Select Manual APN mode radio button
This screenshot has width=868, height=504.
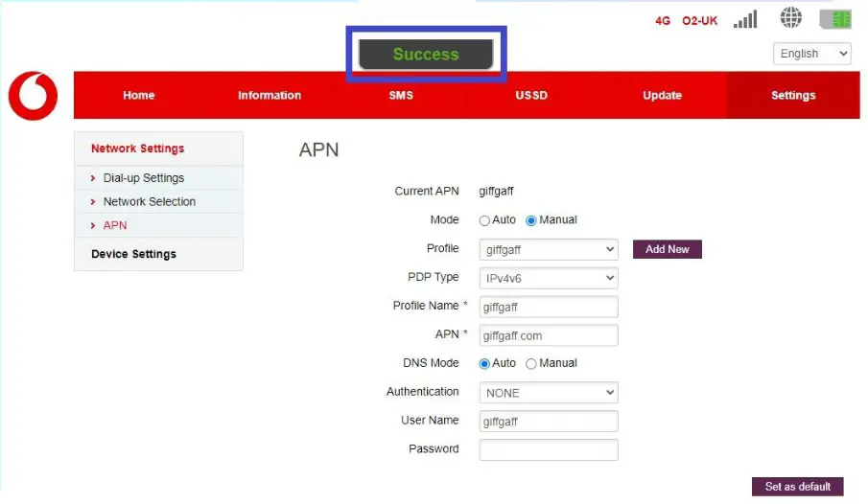point(531,220)
